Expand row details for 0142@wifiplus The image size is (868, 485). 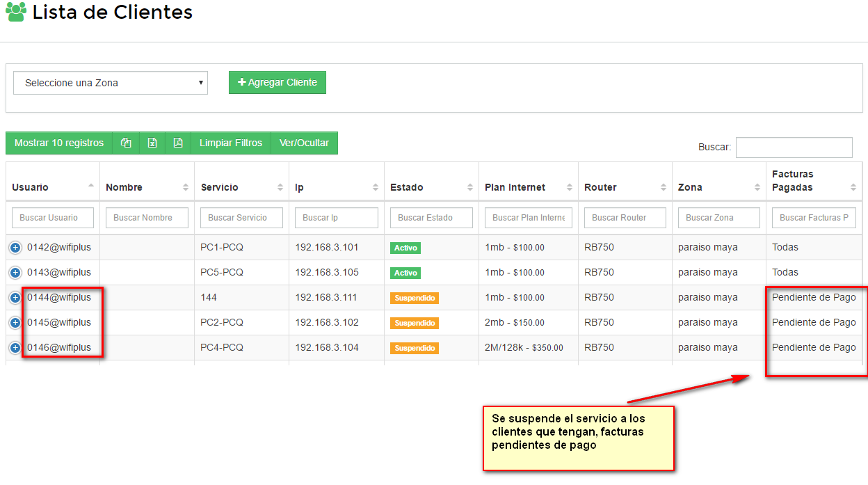[15, 248]
